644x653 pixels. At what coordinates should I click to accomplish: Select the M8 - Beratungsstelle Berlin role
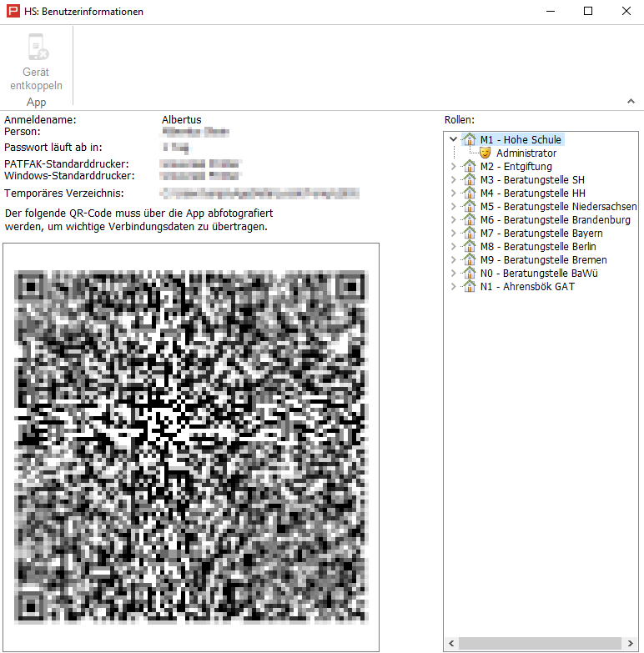point(538,247)
